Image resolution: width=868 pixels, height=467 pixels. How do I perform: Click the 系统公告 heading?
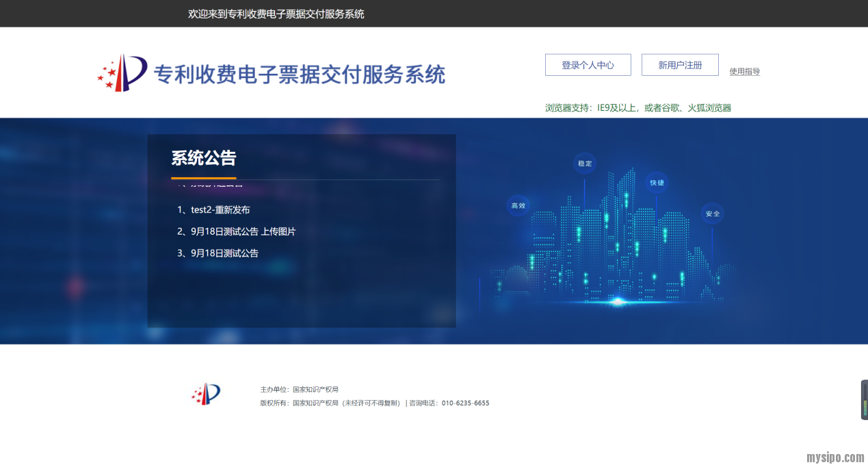203,158
